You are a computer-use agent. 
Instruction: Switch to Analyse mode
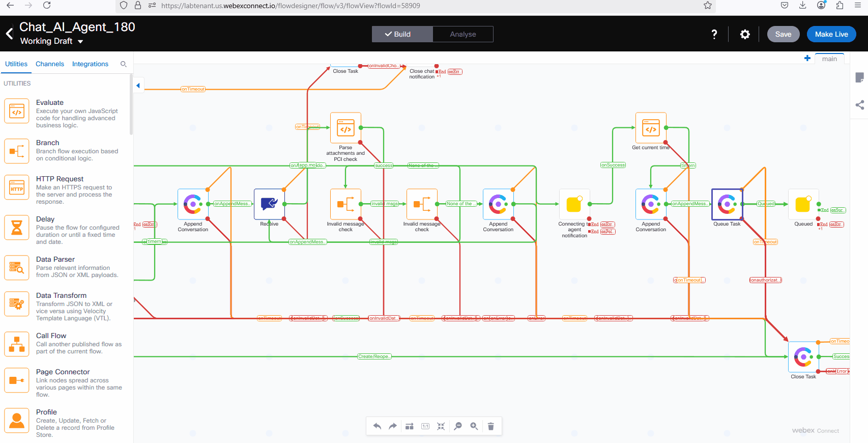[462, 34]
